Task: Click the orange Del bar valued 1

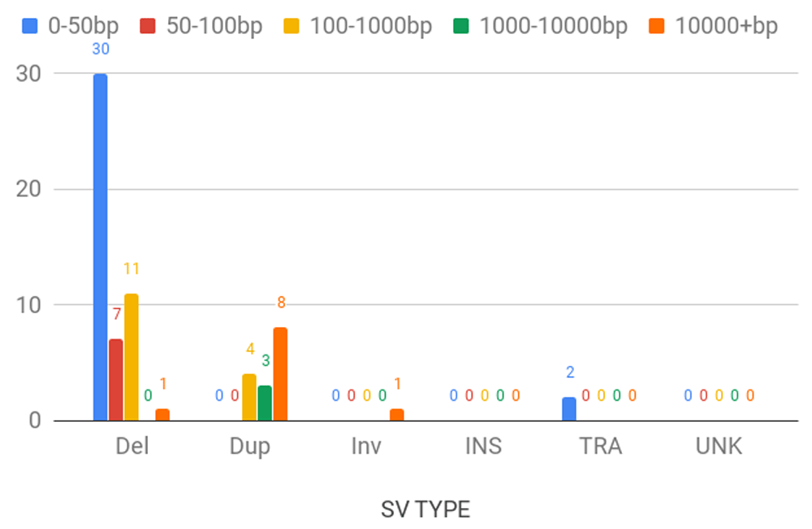Action: 162,415
